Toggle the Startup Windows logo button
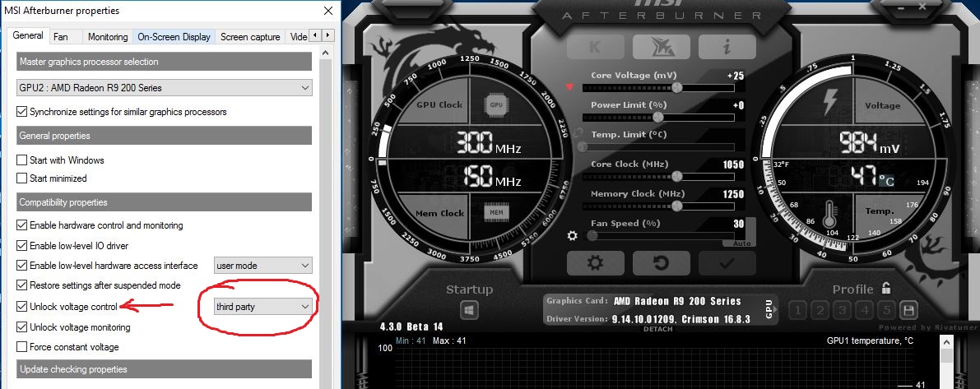980x389 pixels. click(x=470, y=310)
